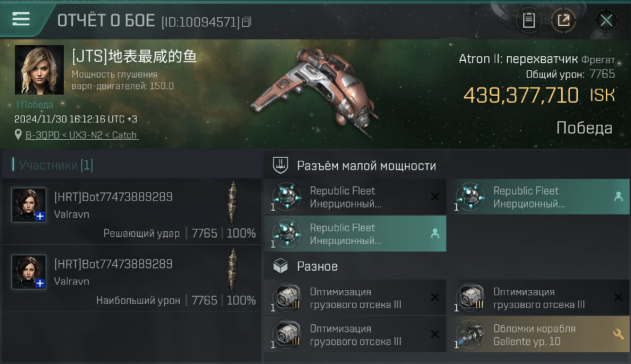Copy the battle report ID
This screenshot has width=631, height=364.
coord(247,22)
